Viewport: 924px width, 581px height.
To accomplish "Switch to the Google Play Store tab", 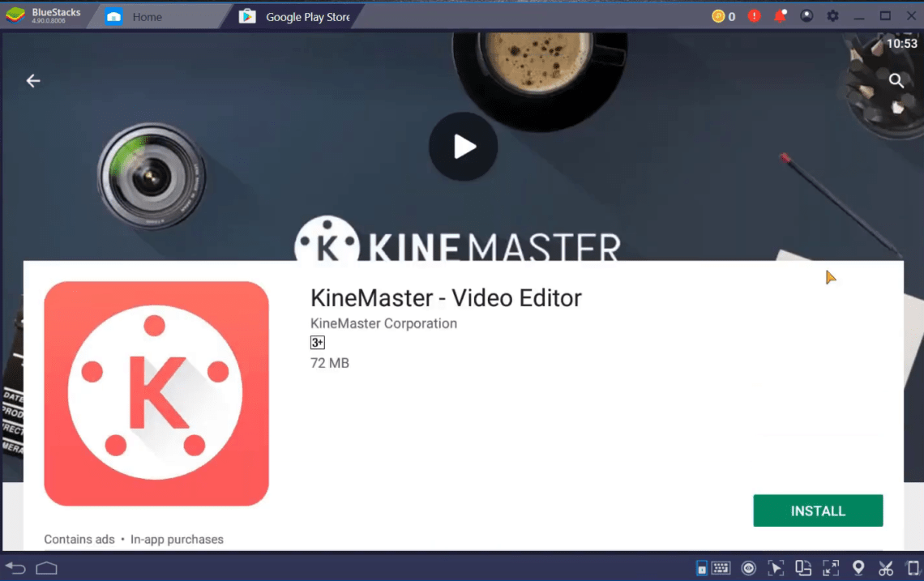I will pos(295,17).
